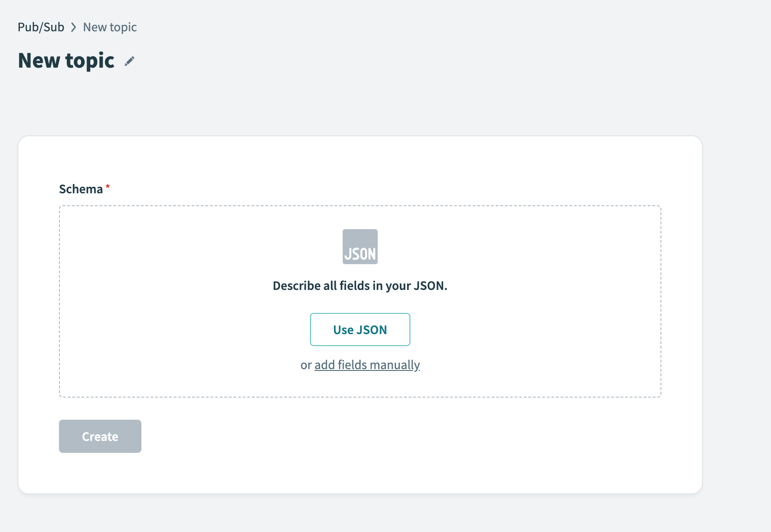Click the 'Describe all fields in your JSON' text
This screenshot has height=532, width=771.
tap(360, 286)
